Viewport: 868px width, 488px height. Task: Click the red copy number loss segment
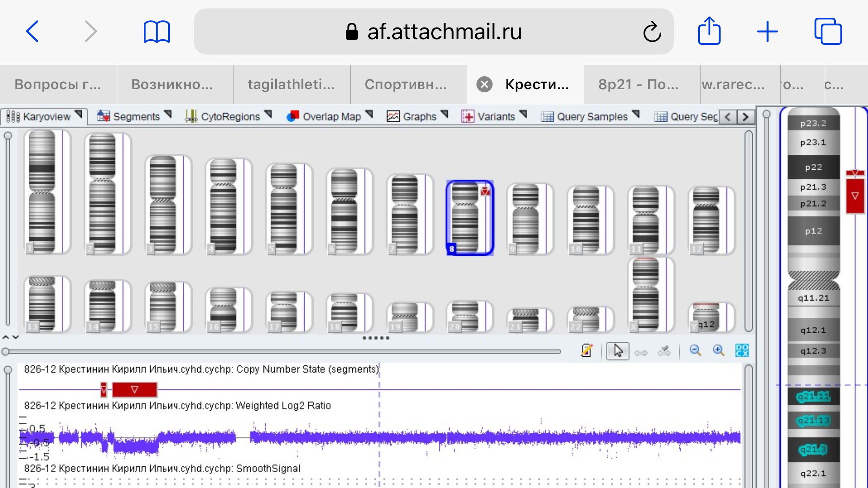[134, 390]
